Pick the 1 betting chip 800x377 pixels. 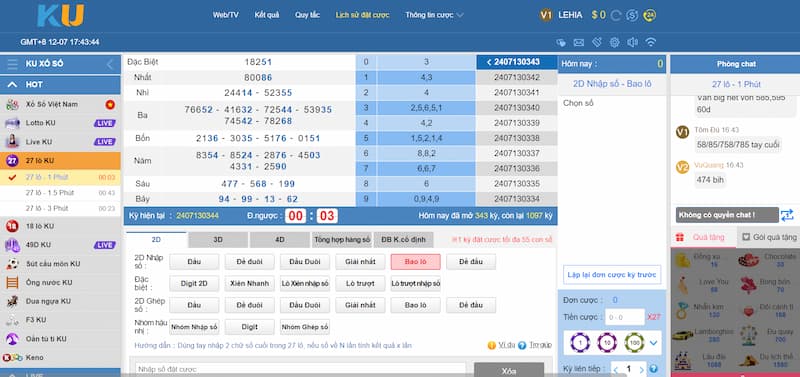(580, 342)
